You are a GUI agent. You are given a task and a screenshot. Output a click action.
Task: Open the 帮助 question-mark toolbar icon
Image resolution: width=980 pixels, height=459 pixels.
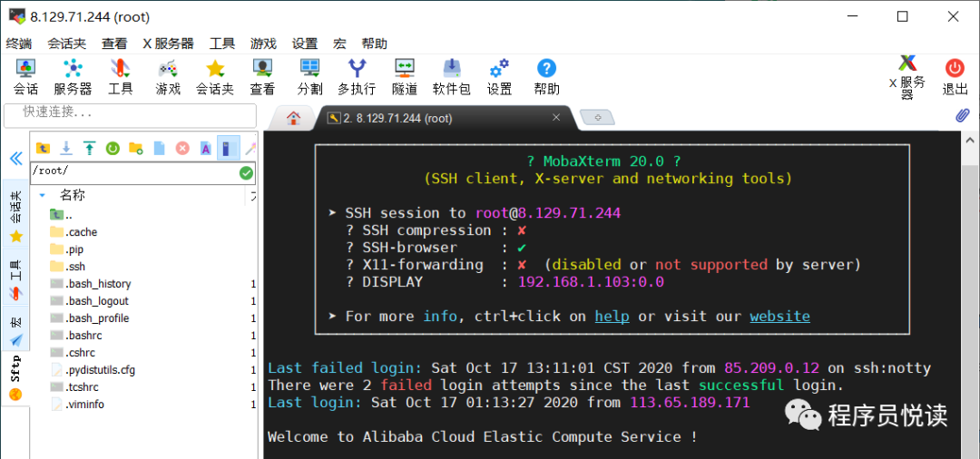(x=547, y=77)
